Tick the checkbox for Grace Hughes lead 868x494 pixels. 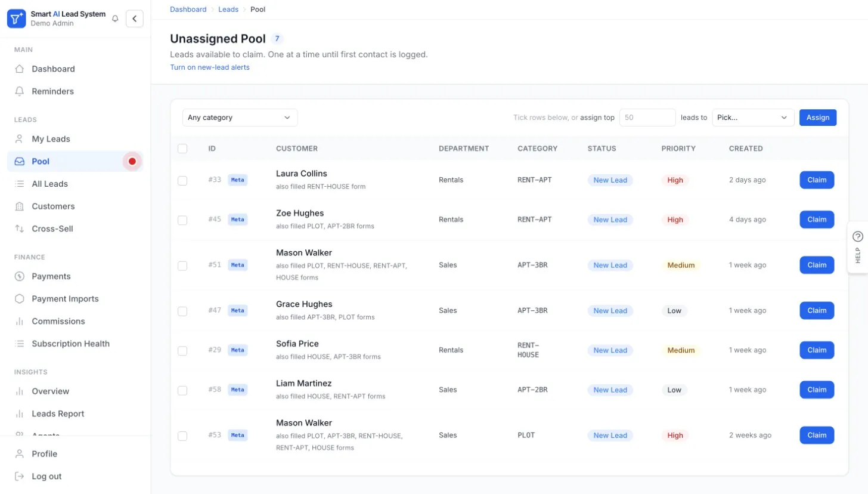[x=182, y=311]
